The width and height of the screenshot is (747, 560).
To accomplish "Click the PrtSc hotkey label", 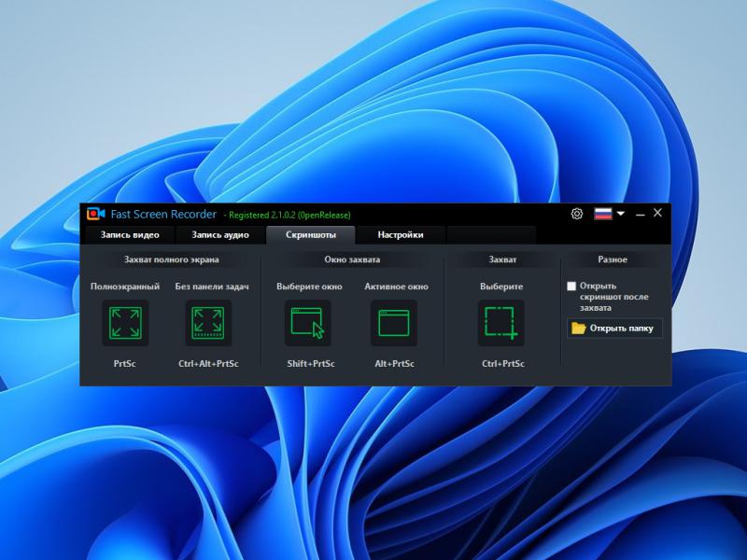I will click(125, 364).
